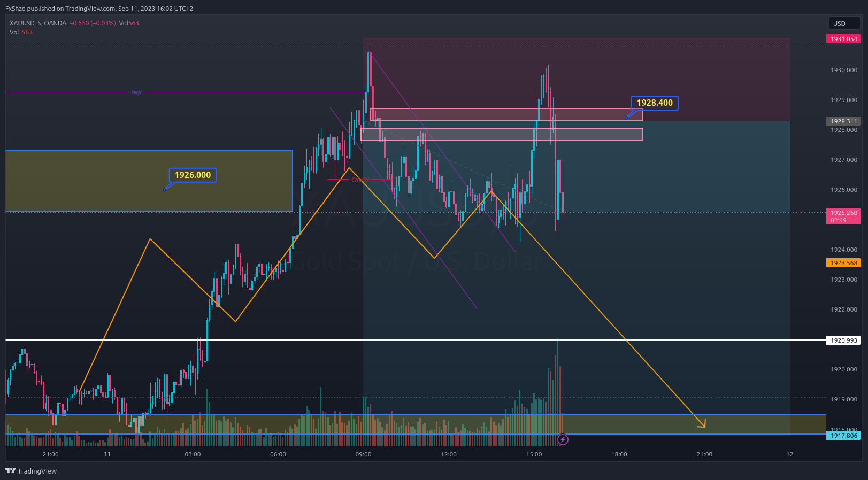Click the 03:00 time axis label
Image resolution: width=868 pixels, height=480 pixels.
click(193, 454)
